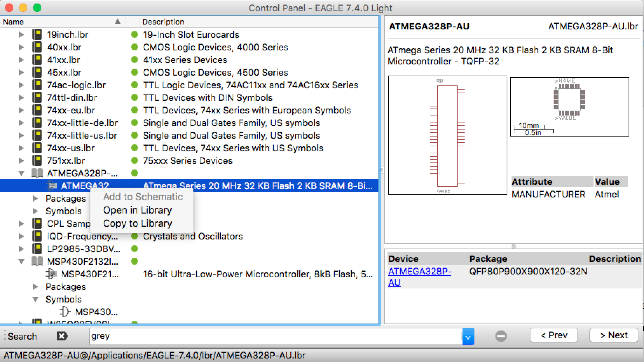Viewport: 644px width, 362px height.
Task: Toggle green in-use dot for 751xx.lbr
Action: [x=134, y=161]
